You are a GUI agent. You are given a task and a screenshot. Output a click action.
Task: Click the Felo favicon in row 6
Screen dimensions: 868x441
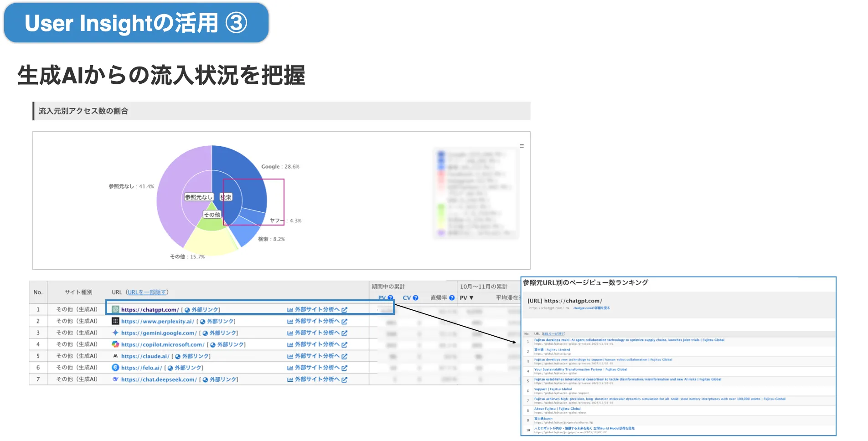tap(115, 368)
